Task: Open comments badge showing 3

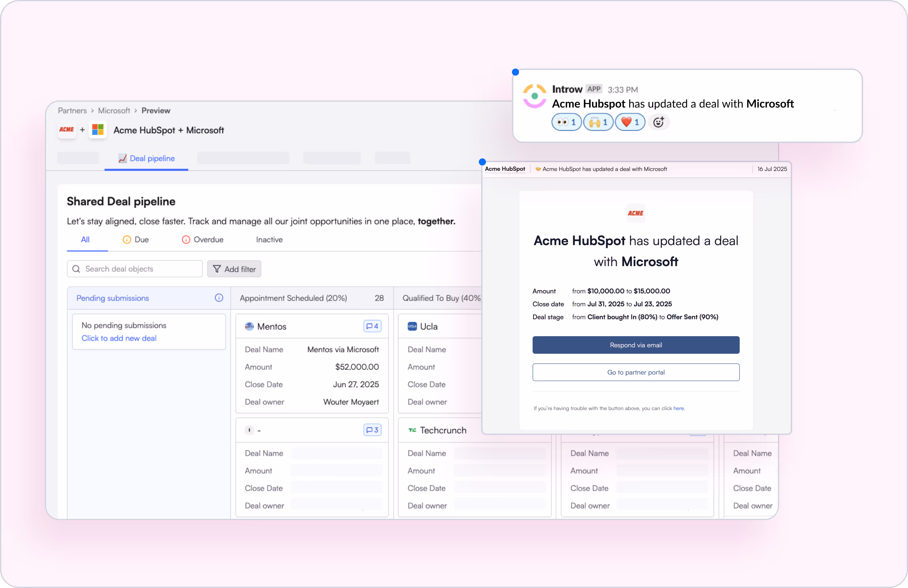Action: click(372, 430)
